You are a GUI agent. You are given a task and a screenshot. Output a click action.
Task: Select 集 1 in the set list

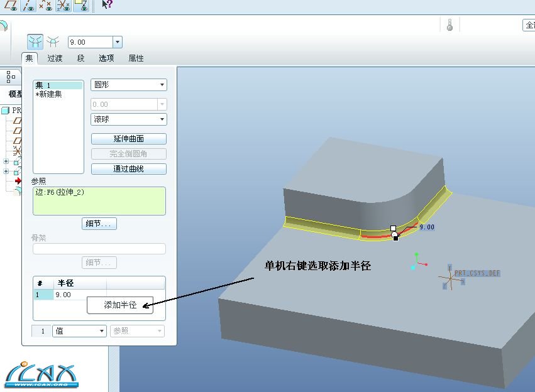click(x=58, y=85)
